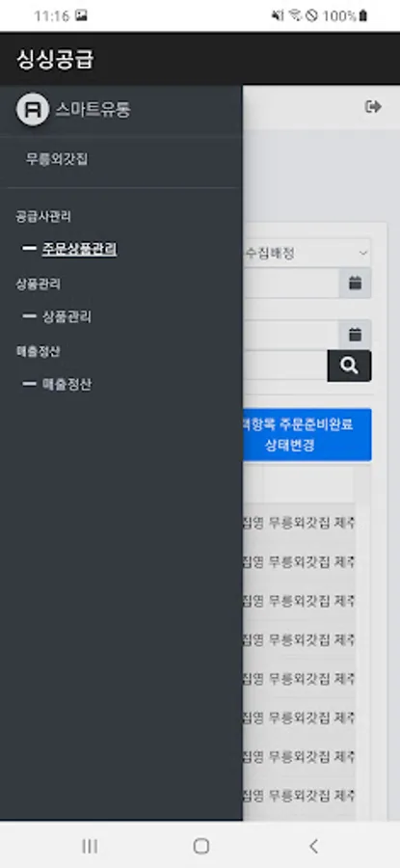Viewport: 400px width, 868px height.
Task: Tap the Android home button
Action: click(x=200, y=846)
